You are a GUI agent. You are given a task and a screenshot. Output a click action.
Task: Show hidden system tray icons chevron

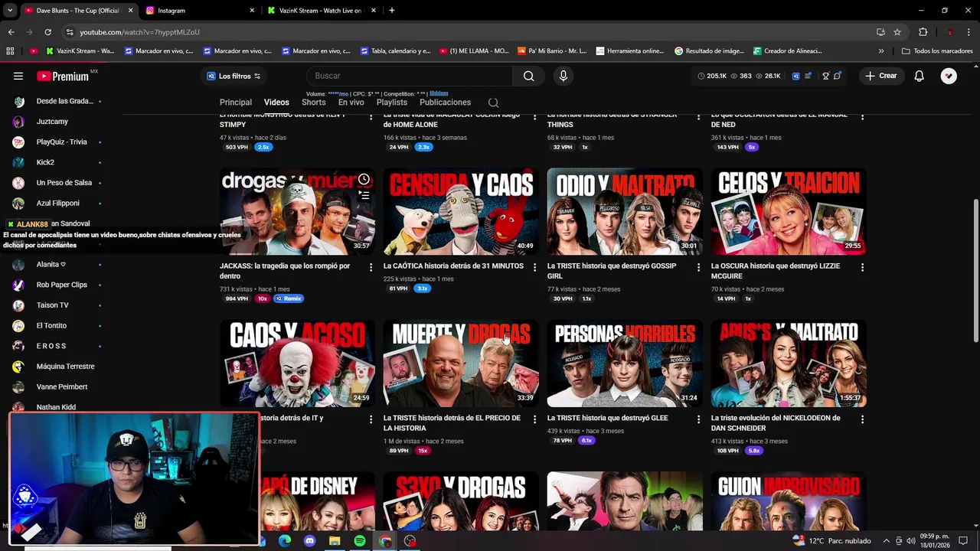click(887, 541)
